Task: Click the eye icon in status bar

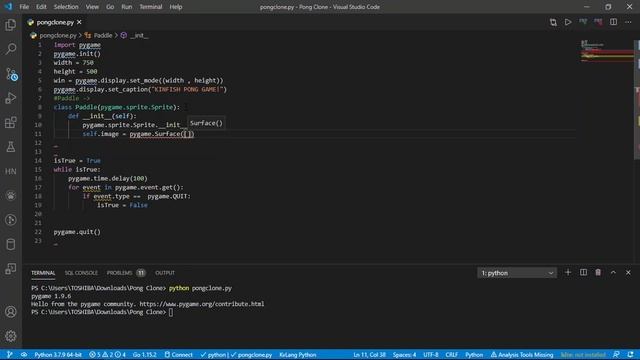Action: click(x=24, y=355)
